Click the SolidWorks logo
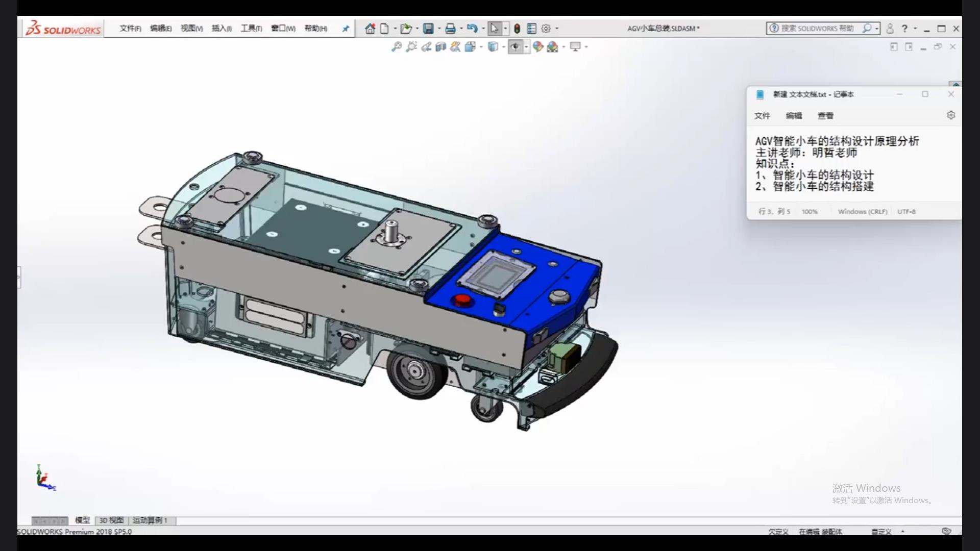Viewport: 980px width, 551px height. (63, 29)
